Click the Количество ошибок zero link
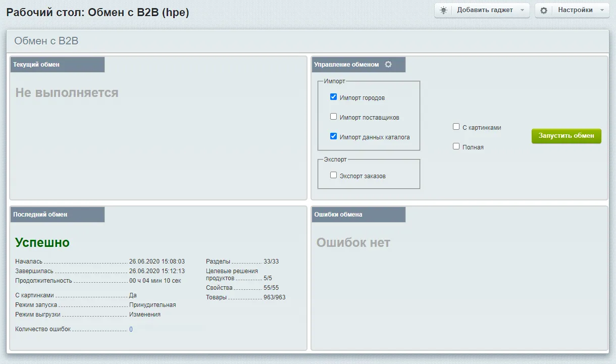Screen dimensions: 616x364 (x=131, y=329)
